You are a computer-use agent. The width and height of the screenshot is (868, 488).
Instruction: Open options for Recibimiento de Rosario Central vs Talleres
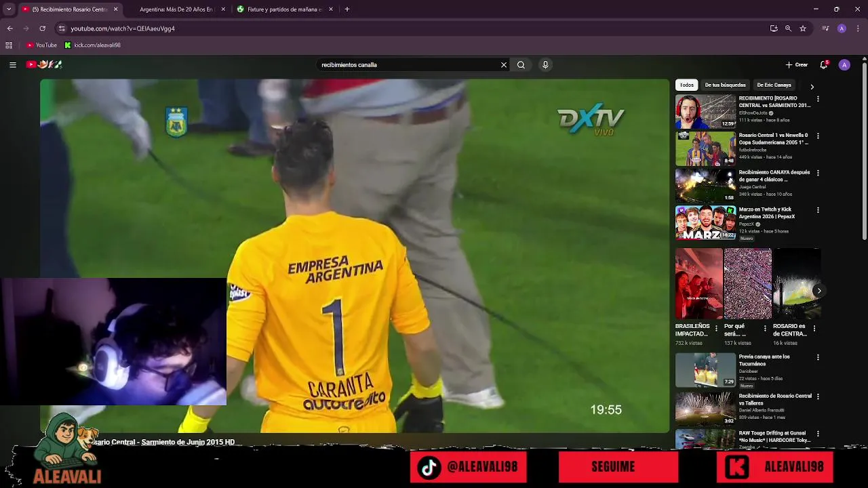[x=818, y=396]
